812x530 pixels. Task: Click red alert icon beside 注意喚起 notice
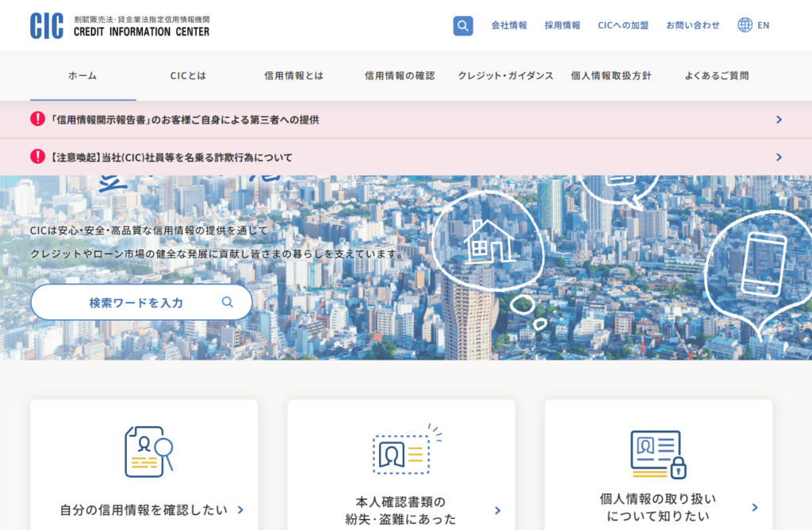point(37,157)
